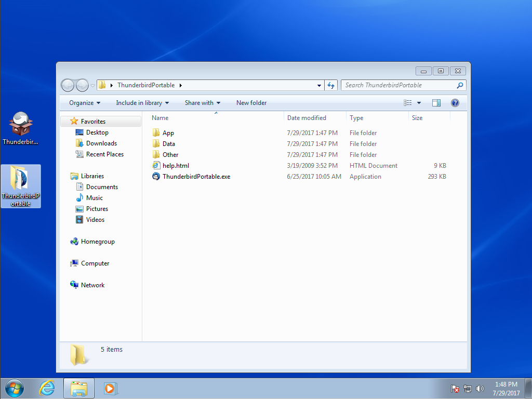Click the volume speaker tray icon
This screenshot has height=399, width=532.
coord(480,389)
